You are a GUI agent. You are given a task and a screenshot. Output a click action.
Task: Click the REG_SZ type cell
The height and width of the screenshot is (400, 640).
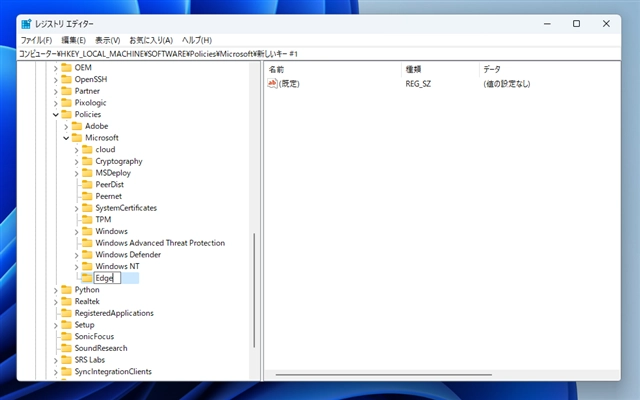[418, 84]
